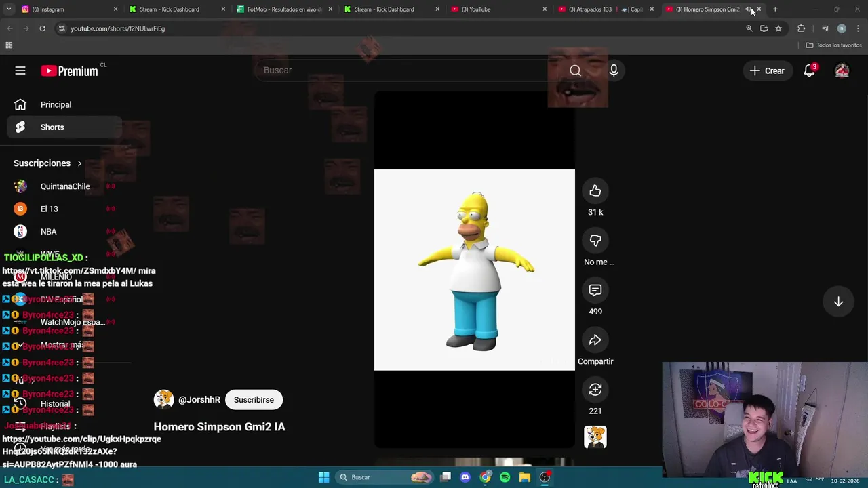Open the notifications bell

[809, 70]
